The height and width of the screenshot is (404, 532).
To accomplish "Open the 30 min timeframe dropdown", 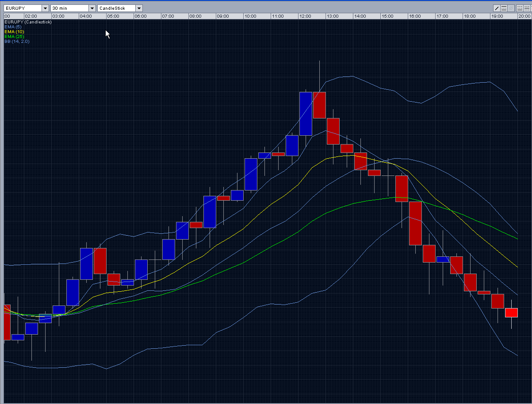I will point(91,8).
